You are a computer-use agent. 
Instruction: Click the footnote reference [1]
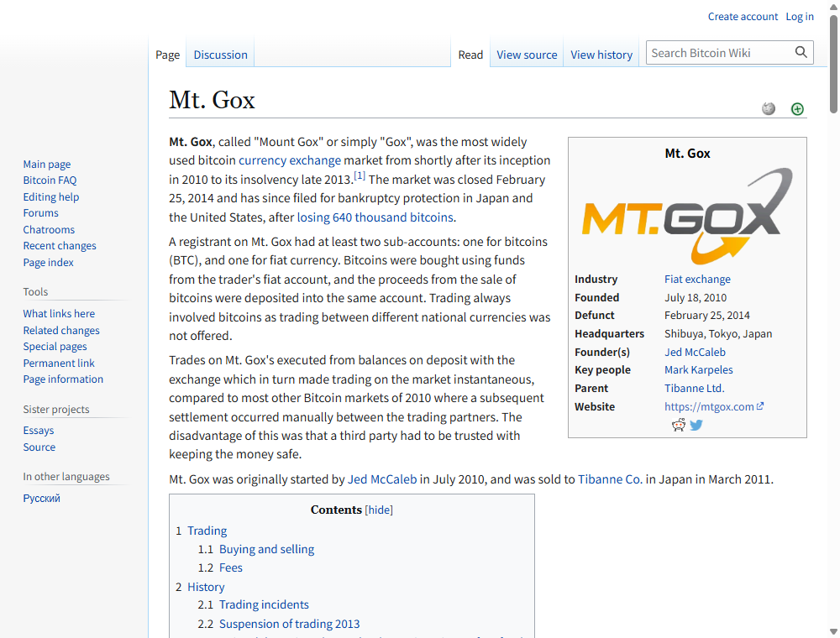pos(360,175)
